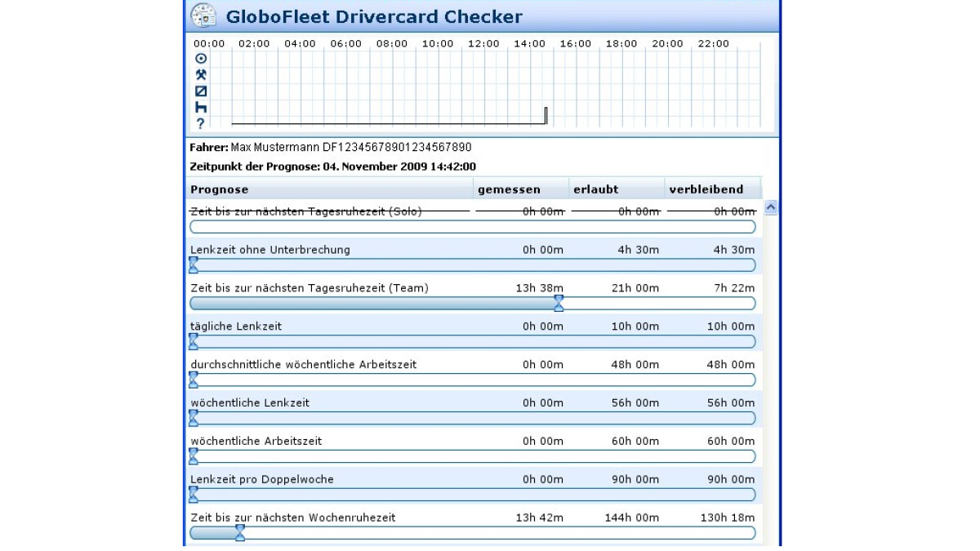The image size is (980, 551).
Task: Click the 22:00 hour label on the timeline
Action: (x=713, y=44)
